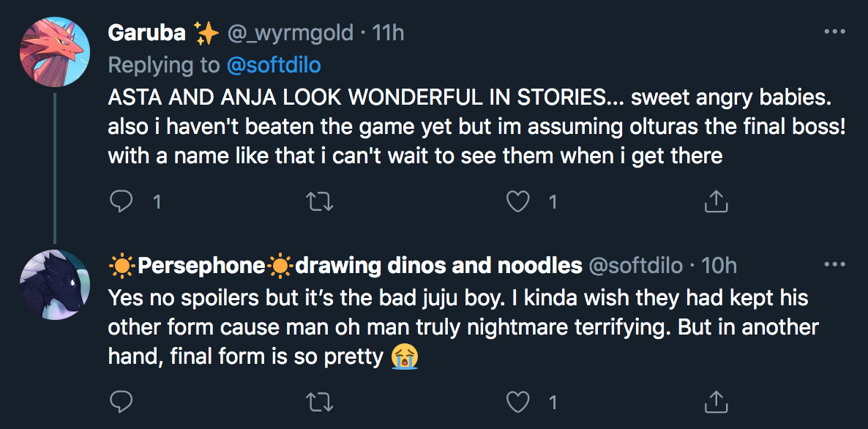This screenshot has height=429, width=868.
Task: Reply to Persephone's tweet
Action: pyautogui.click(x=121, y=402)
